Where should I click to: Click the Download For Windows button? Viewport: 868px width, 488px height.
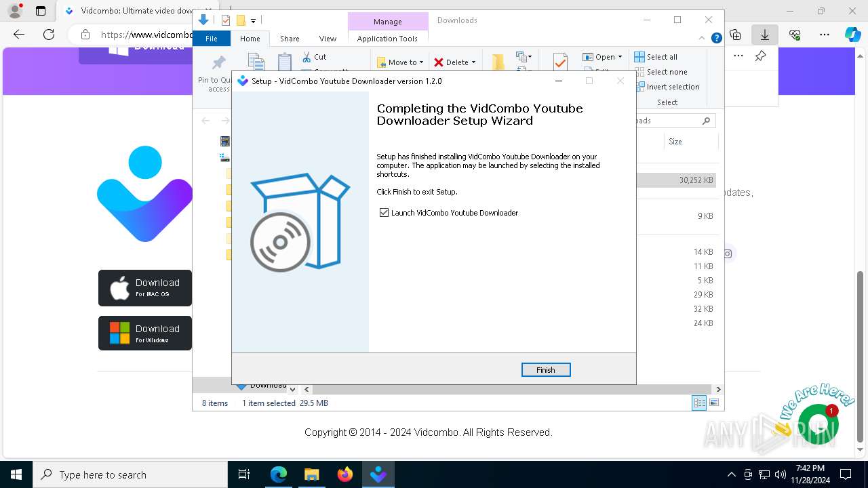(145, 333)
